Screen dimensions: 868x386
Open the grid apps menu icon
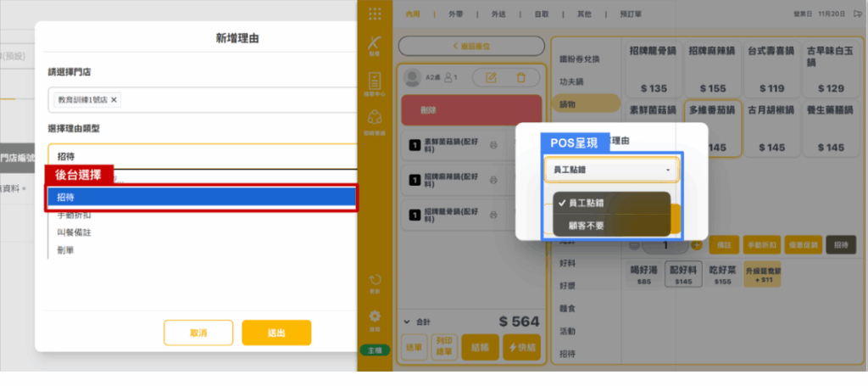click(x=374, y=14)
